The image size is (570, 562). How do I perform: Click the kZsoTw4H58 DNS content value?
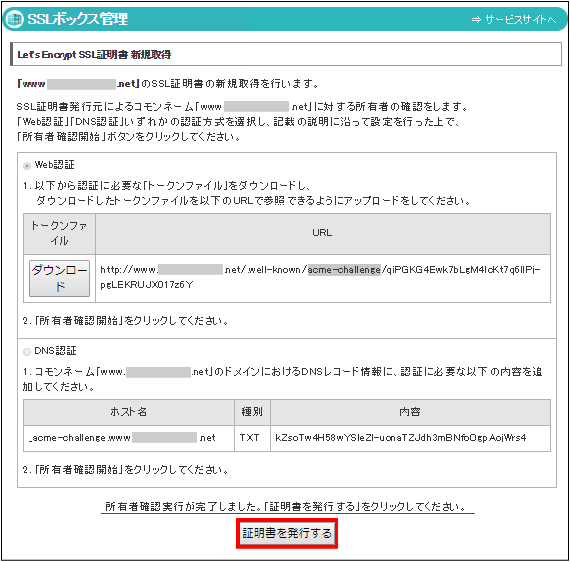tap(401, 438)
